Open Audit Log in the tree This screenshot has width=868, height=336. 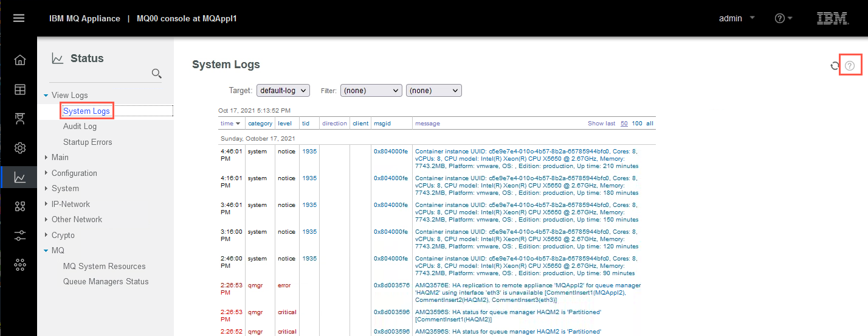pos(80,126)
